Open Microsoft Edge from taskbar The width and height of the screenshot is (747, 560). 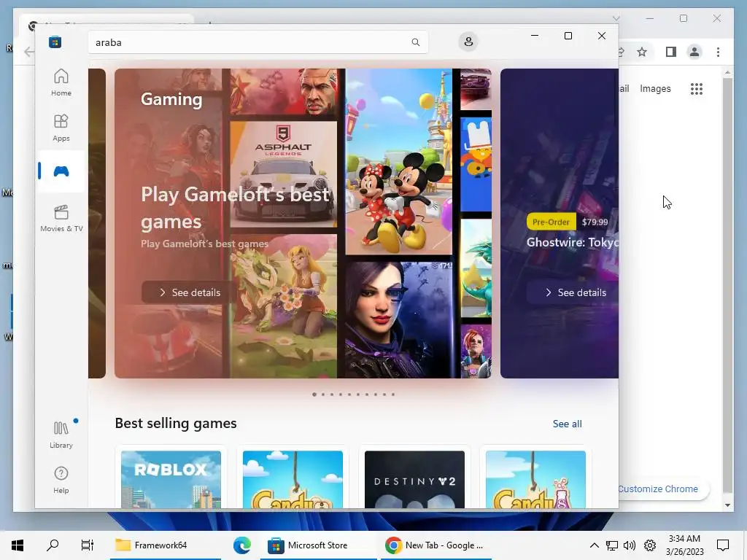[241, 545]
